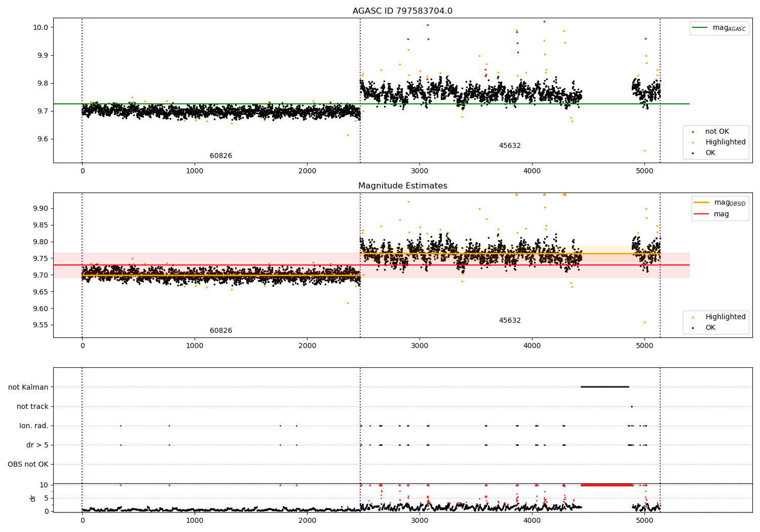This screenshot has height=532, width=760.
Task: Click x-axis tick '2000' under Magnitude Estimates plot
Action: [x=307, y=346]
